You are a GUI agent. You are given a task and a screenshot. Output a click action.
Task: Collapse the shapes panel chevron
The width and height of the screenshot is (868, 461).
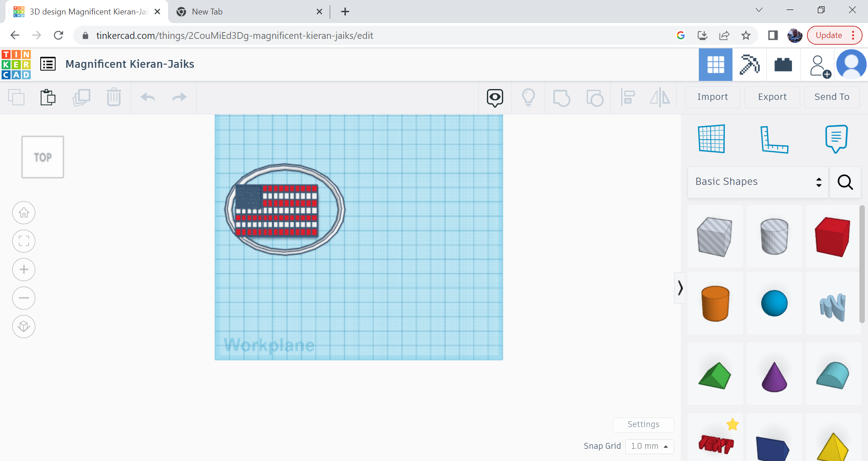(x=680, y=288)
